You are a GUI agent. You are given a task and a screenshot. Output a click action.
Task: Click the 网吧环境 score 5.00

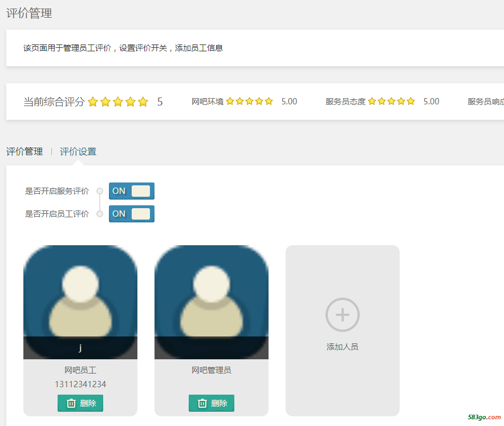(289, 102)
